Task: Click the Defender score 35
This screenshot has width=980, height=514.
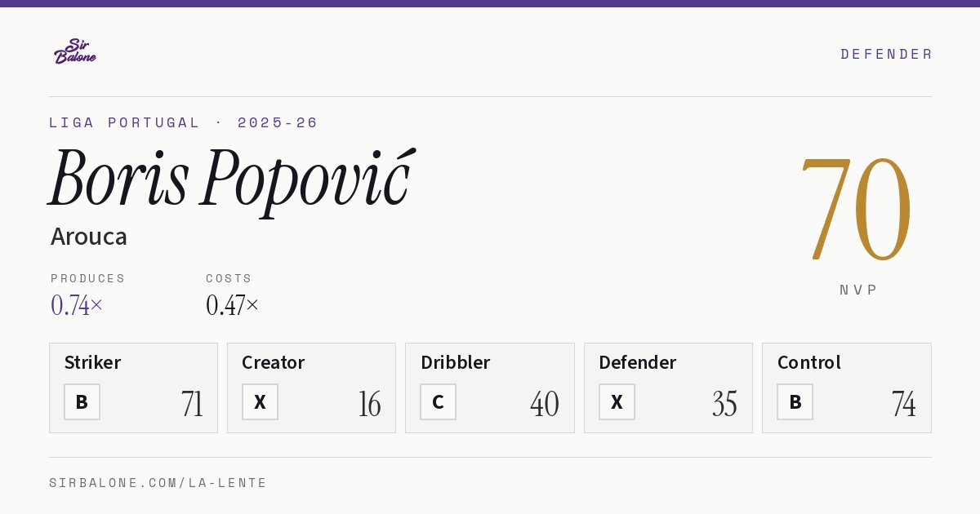Action: tap(724, 404)
